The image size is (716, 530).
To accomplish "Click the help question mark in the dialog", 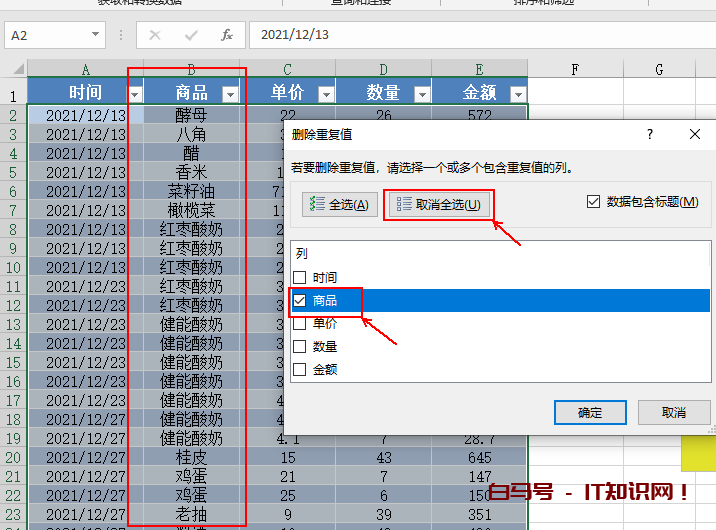I will [650, 134].
